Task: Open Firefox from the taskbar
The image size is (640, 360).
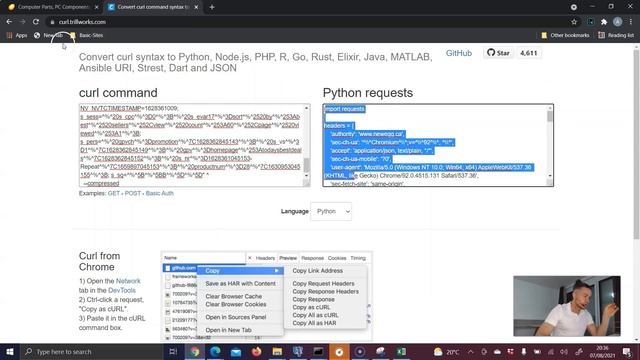Action: point(256,351)
